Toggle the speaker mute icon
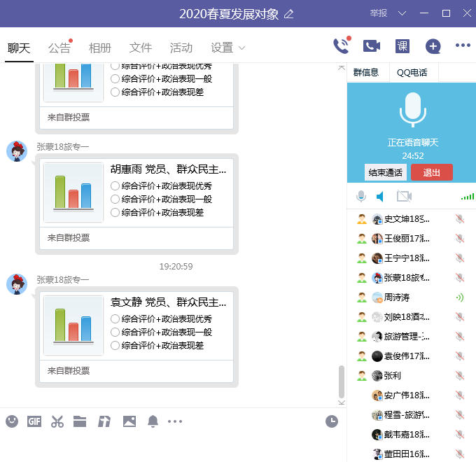This screenshot has width=476, height=462. 380,197
